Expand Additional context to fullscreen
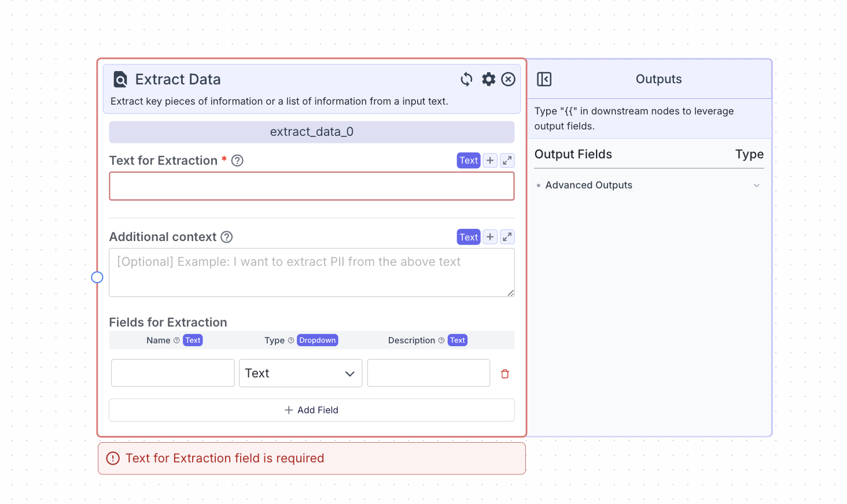The height and width of the screenshot is (504, 847). (x=507, y=236)
